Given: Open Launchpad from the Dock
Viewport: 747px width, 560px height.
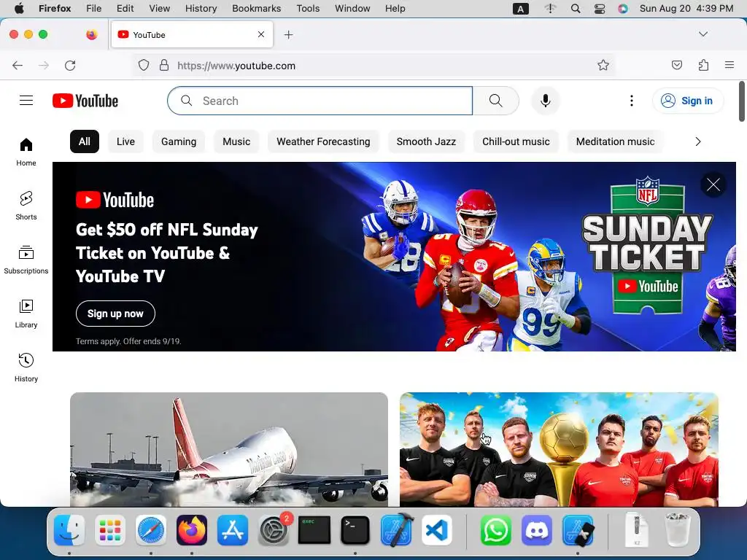Looking at the screenshot, I should click(110, 530).
